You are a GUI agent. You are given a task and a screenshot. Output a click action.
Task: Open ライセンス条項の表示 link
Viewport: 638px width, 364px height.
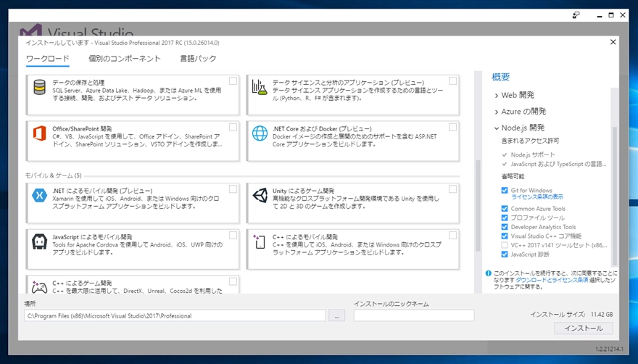[537, 197]
